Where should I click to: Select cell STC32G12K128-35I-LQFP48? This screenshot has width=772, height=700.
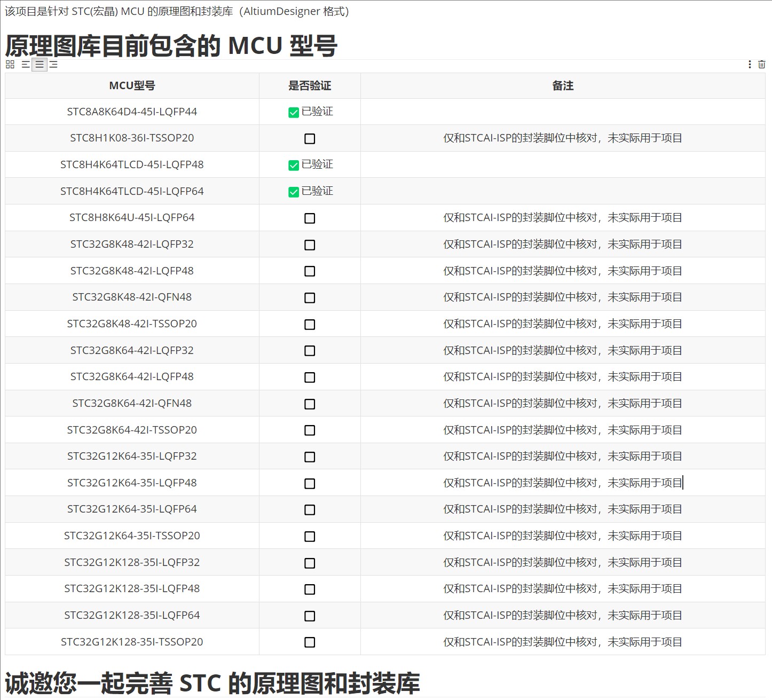click(x=132, y=588)
